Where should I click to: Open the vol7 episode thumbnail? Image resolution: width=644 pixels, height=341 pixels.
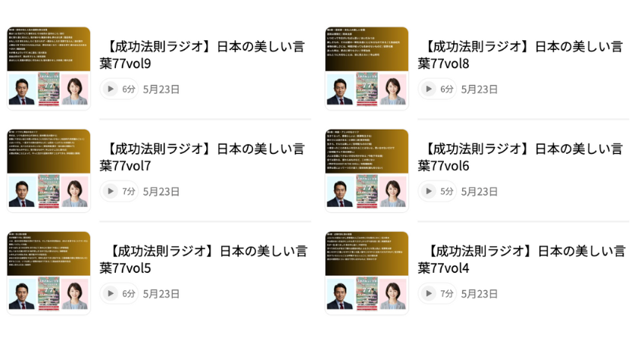48,170
